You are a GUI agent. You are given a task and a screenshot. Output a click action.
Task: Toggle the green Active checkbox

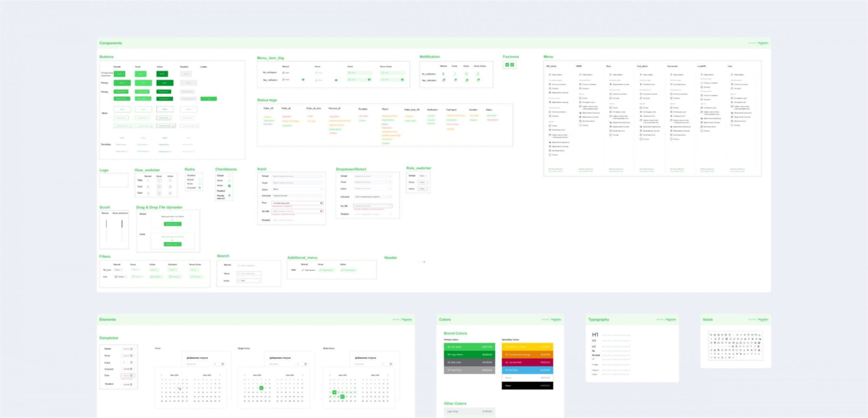click(229, 186)
